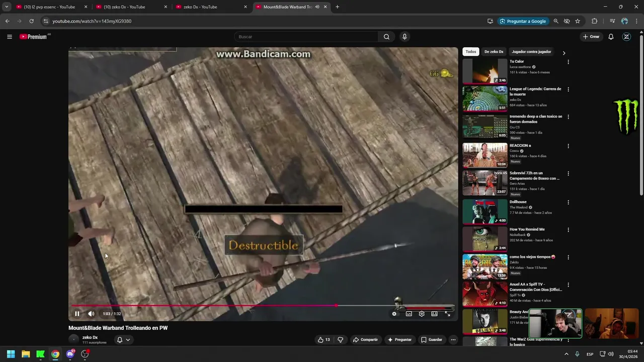Click the Preguntar button below video
Screen dimensions: 644x362
tap(399, 340)
